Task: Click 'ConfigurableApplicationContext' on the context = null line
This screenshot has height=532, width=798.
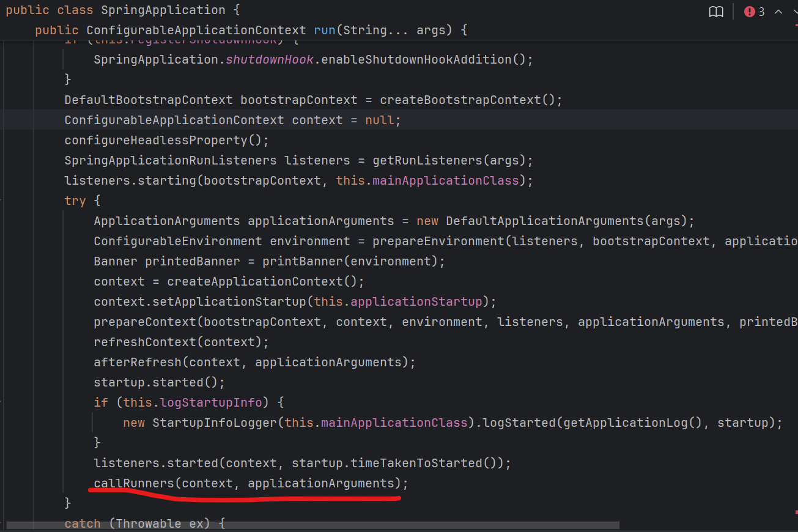Action: [x=174, y=120]
